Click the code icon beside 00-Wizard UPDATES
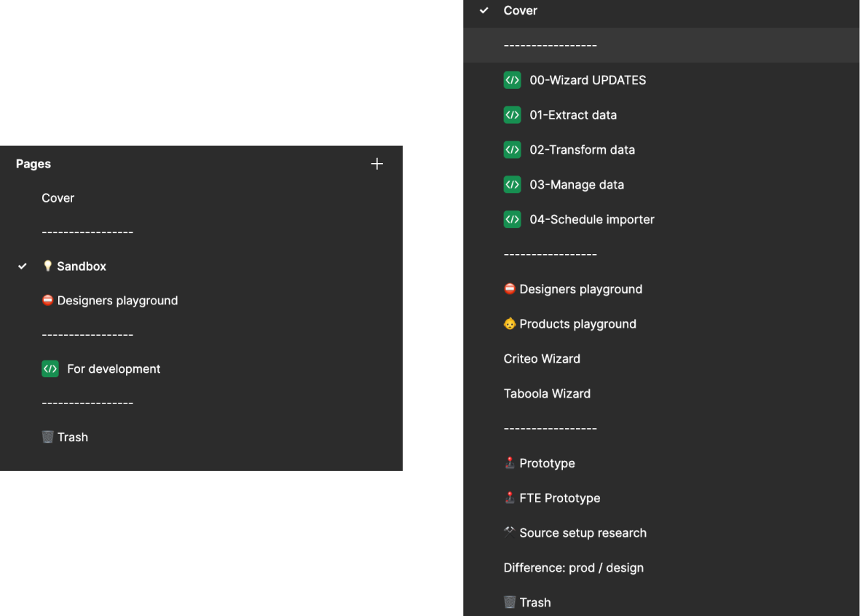Screen dimensions: 860x616 (x=512, y=80)
